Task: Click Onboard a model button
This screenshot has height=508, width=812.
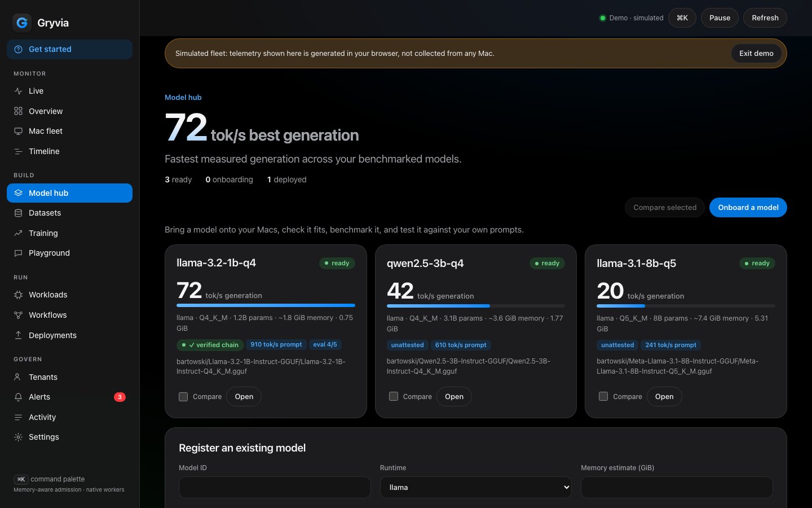Action: (x=748, y=207)
